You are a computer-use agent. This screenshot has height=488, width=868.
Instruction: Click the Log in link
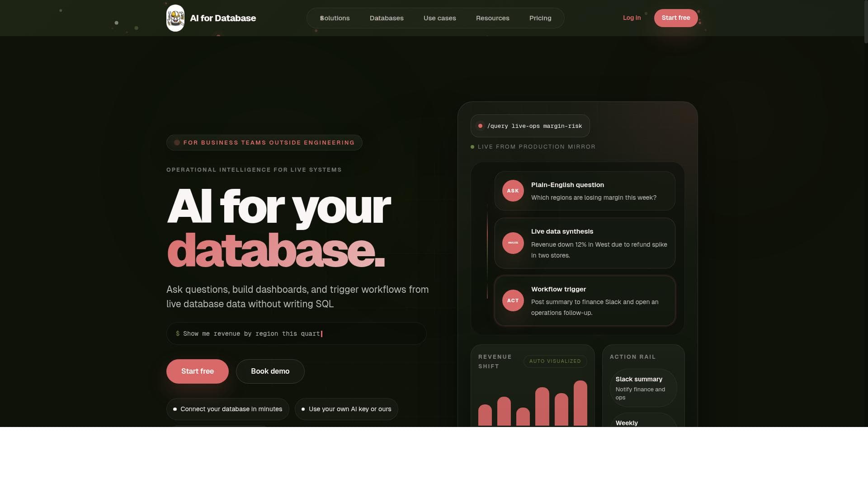tap(632, 18)
